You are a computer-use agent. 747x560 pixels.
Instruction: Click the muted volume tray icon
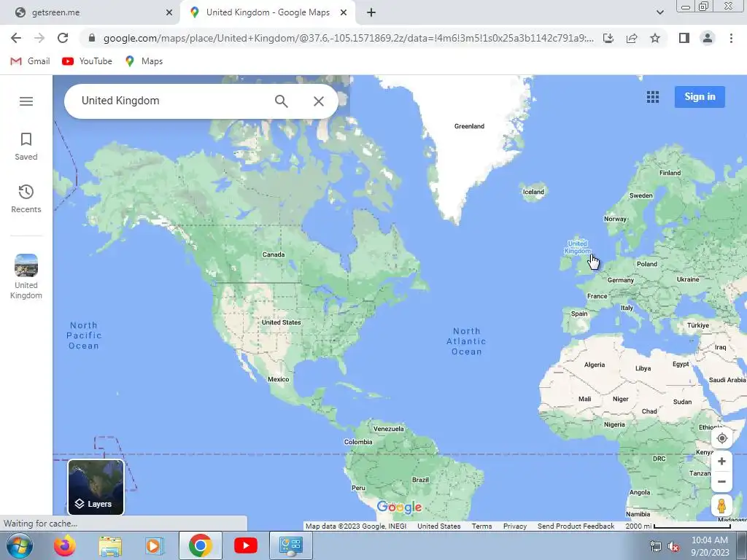(x=673, y=546)
